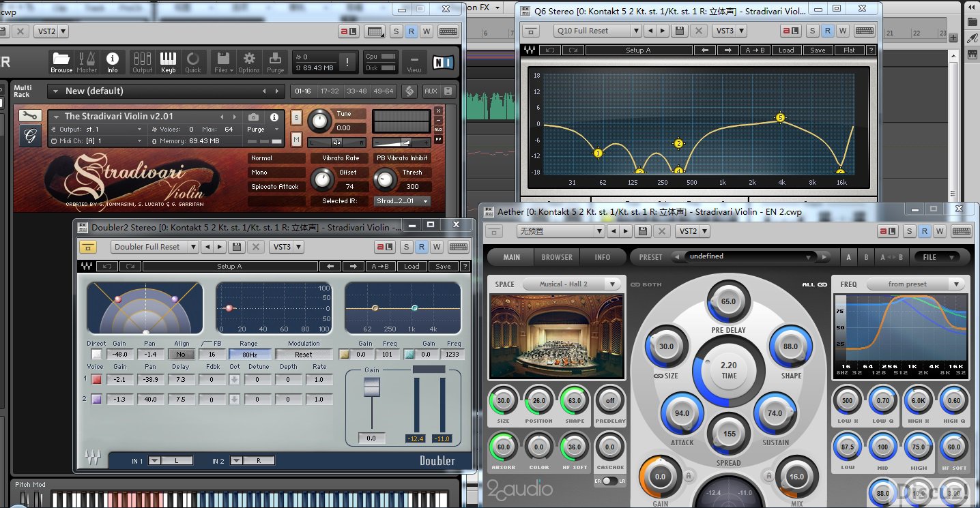Viewport: 980px width, 508px height.
Task: Toggle Doubler voice 2 purple button
Action: [x=96, y=400]
